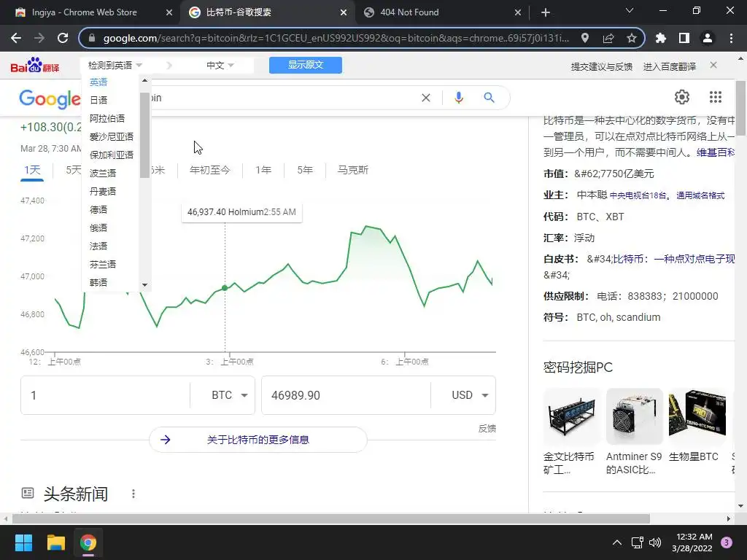Open the 维基百科 link
The height and width of the screenshot is (560, 747).
[x=716, y=152]
